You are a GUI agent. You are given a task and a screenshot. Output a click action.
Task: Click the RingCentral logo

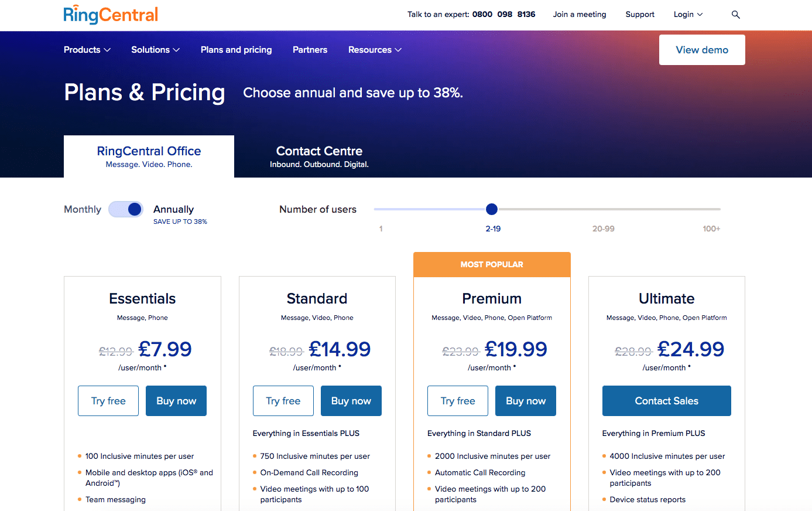pos(111,15)
